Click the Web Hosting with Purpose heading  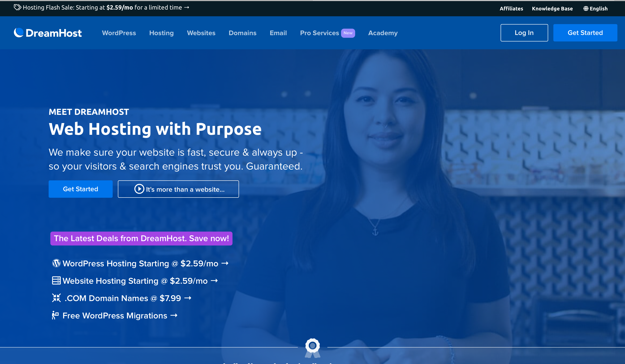click(155, 129)
